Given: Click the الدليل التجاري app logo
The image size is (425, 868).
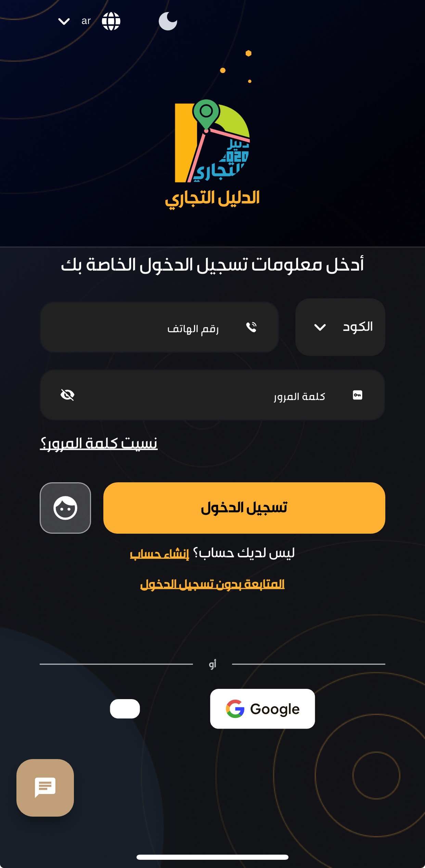Looking at the screenshot, I should point(212,144).
